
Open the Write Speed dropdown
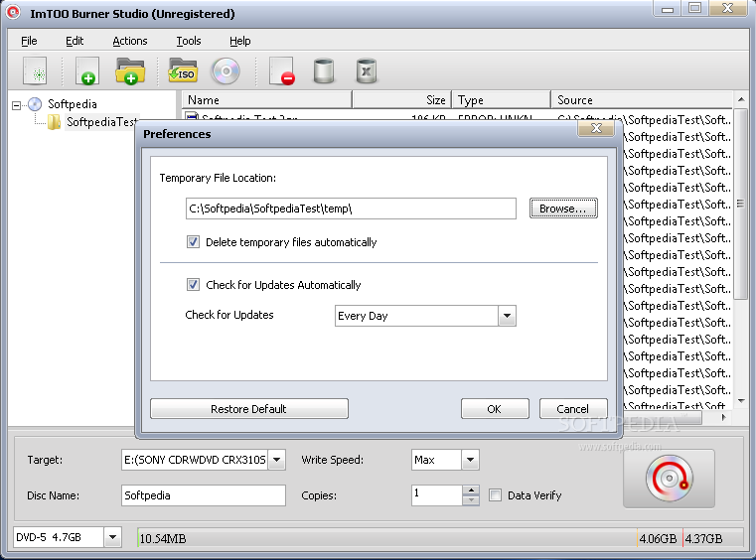[x=470, y=460]
